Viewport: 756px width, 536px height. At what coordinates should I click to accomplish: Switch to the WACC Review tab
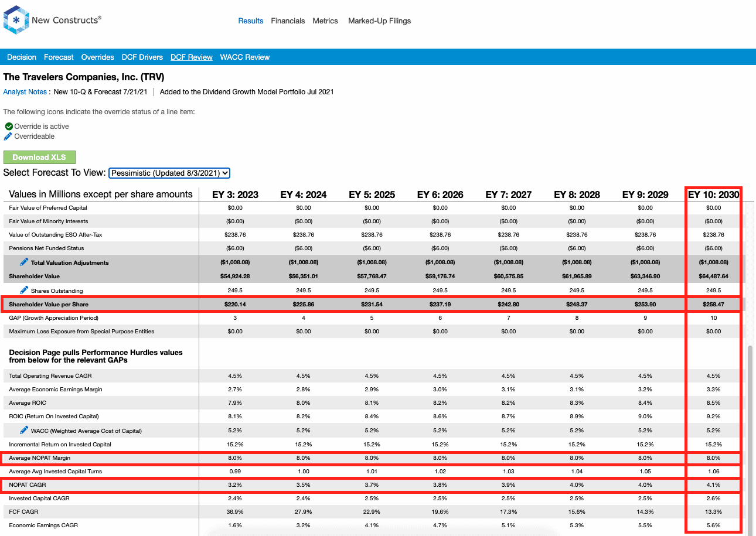coord(245,57)
